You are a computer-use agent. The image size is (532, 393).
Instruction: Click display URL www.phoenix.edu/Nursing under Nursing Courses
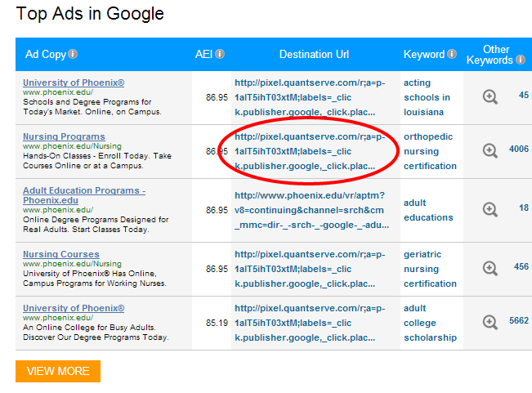(x=72, y=264)
